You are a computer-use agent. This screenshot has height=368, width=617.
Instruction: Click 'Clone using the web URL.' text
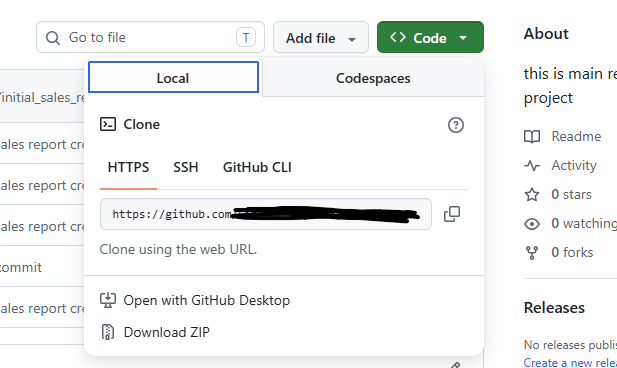tap(178, 250)
